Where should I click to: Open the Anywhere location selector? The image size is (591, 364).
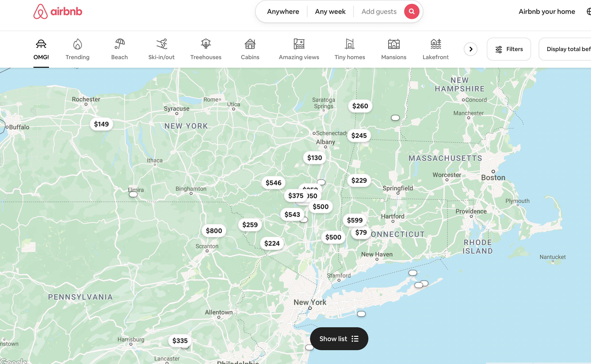pyautogui.click(x=283, y=11)
